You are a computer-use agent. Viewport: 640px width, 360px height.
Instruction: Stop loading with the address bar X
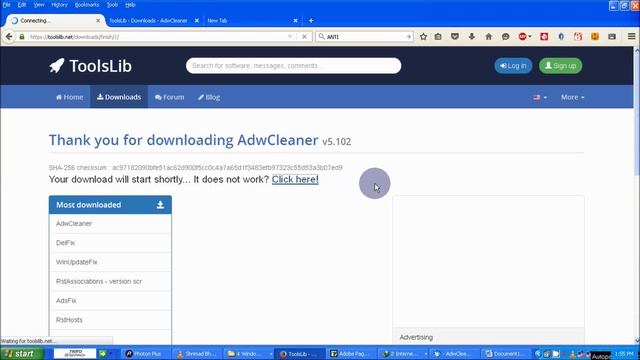click(304, 37)
